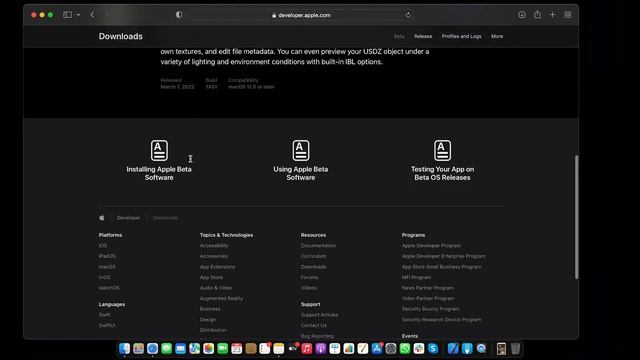640x360 pixels.
Task: Switch to the Release tab
Action: tap(423, 36)
